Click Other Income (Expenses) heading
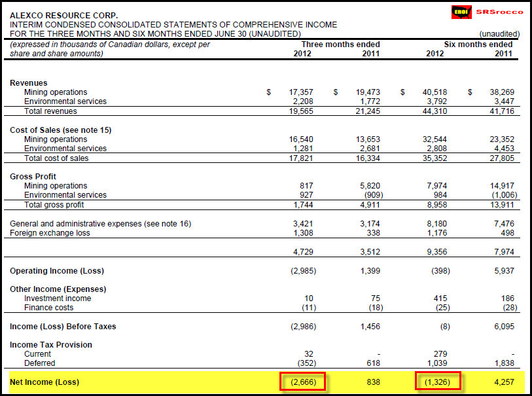The image size is (532, 396). pyautogui.click(x=58, y=289)
